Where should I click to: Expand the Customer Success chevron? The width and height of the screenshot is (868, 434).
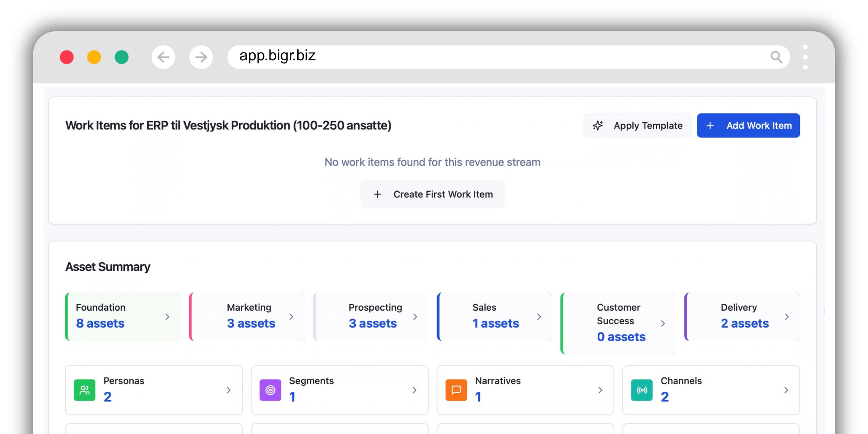point(663,323)
